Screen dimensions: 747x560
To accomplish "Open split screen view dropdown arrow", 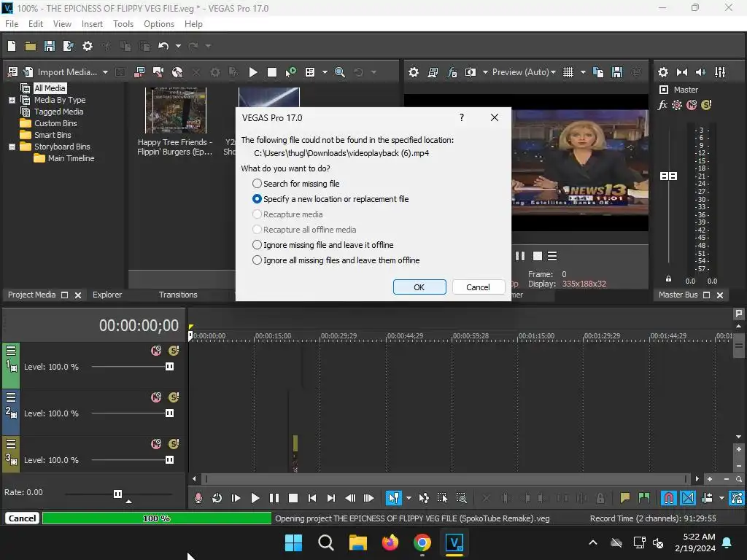I will [485, 72].
